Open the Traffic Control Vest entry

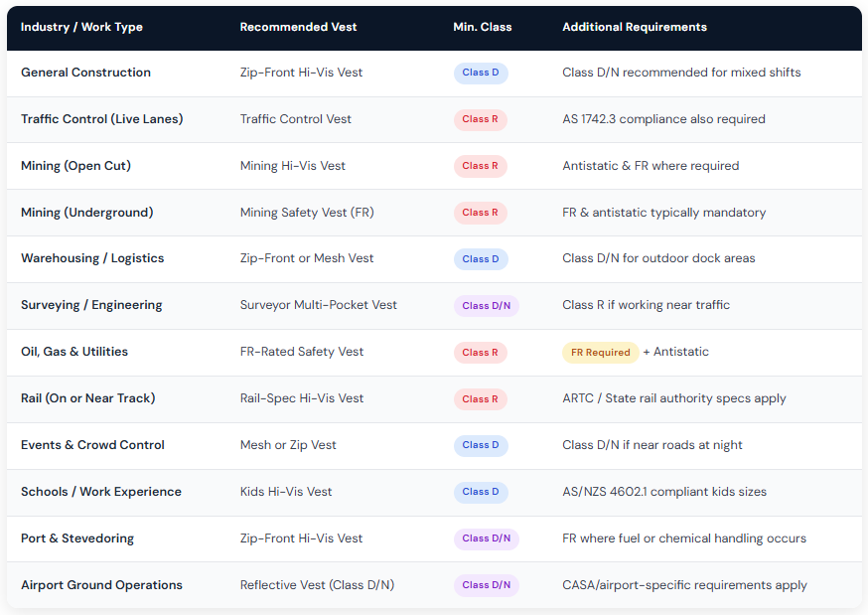coord(296,119)
